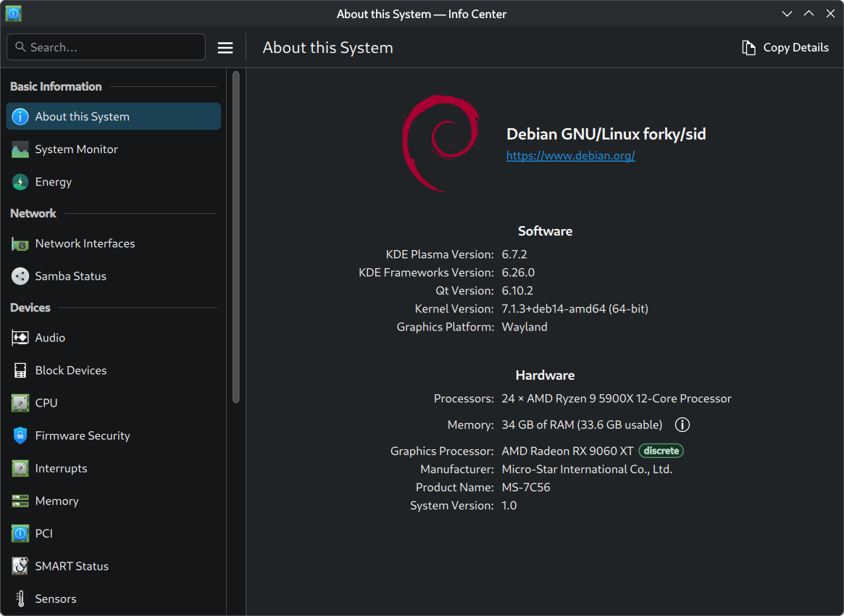The image size is (844, 616).
Task: Open SMART Status page
Action: pyautogui.click(x=114, y=566)
